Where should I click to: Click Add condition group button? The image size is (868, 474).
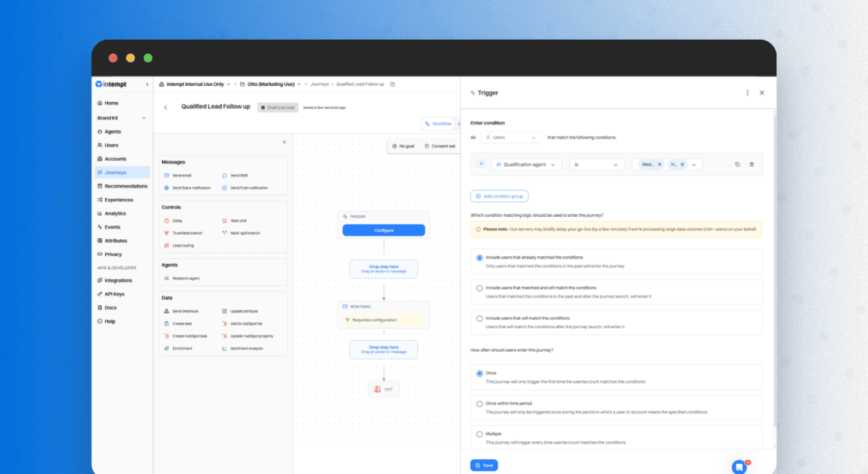[x=499, y=196]
